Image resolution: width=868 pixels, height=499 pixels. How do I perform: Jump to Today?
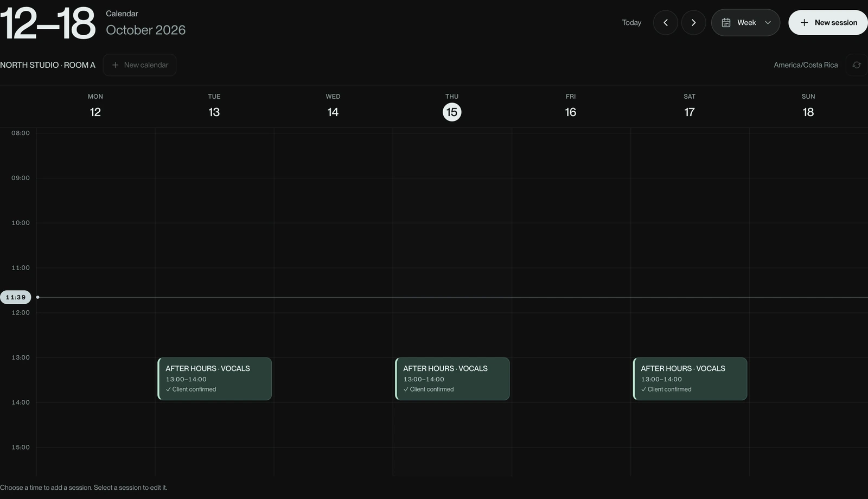coord(631,23)
